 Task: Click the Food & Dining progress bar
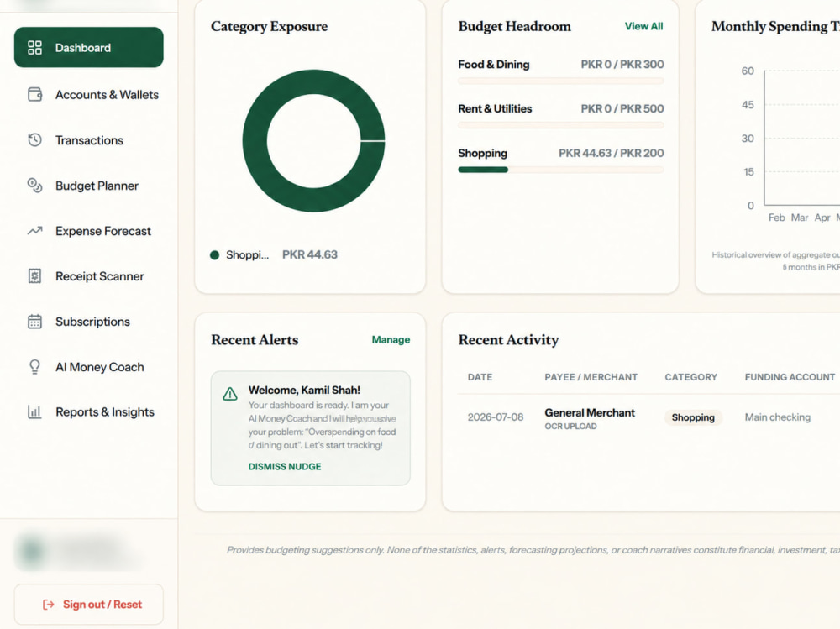click(561, 81)
